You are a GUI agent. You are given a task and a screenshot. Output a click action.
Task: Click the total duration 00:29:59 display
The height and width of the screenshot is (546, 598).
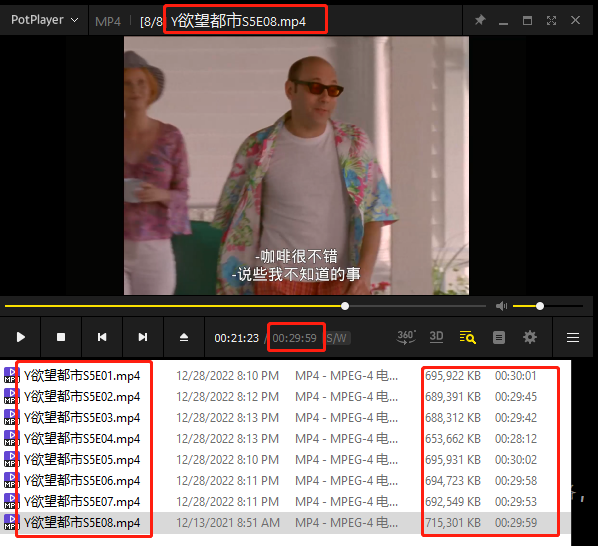tap(294, 338)
